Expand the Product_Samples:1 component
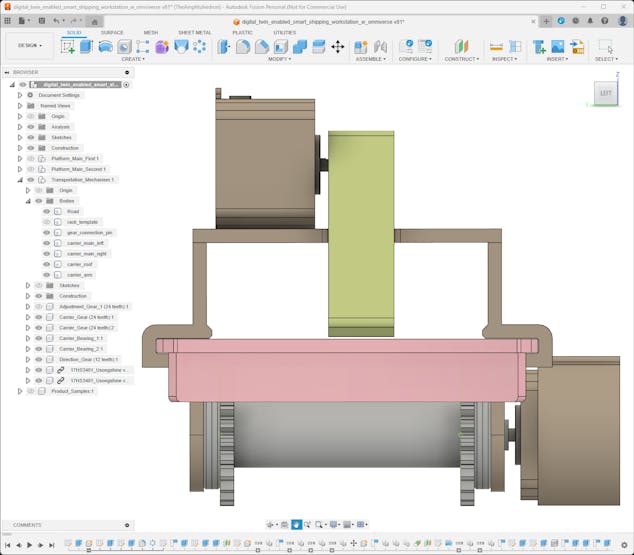634x555 pixels. [19, 391]
